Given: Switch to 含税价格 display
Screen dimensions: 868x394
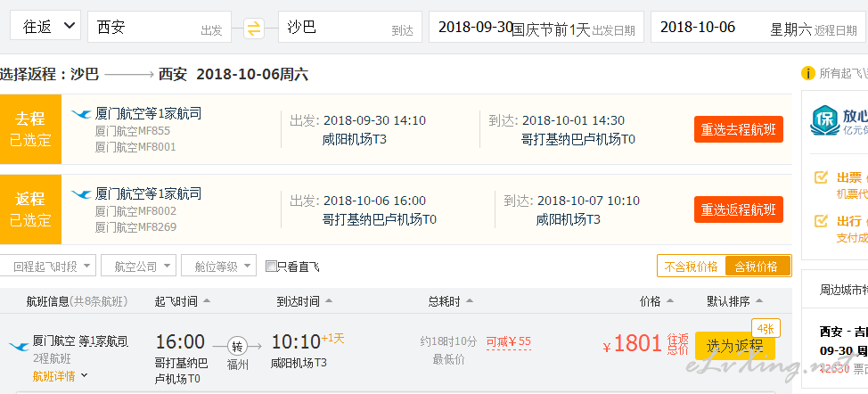Looking at the screenshot, I should pyautogui.click(x=757, y=267).
